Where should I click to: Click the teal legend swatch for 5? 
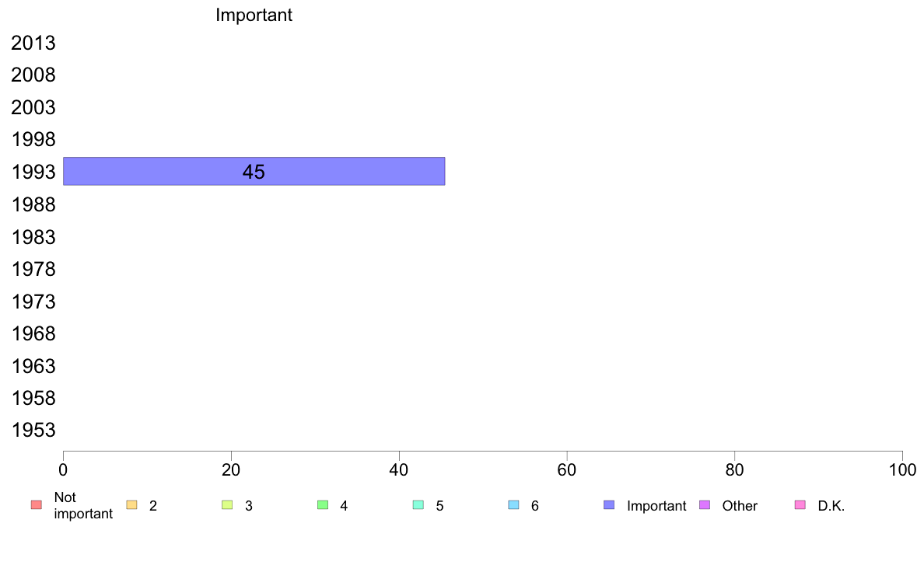coord(418,505)
